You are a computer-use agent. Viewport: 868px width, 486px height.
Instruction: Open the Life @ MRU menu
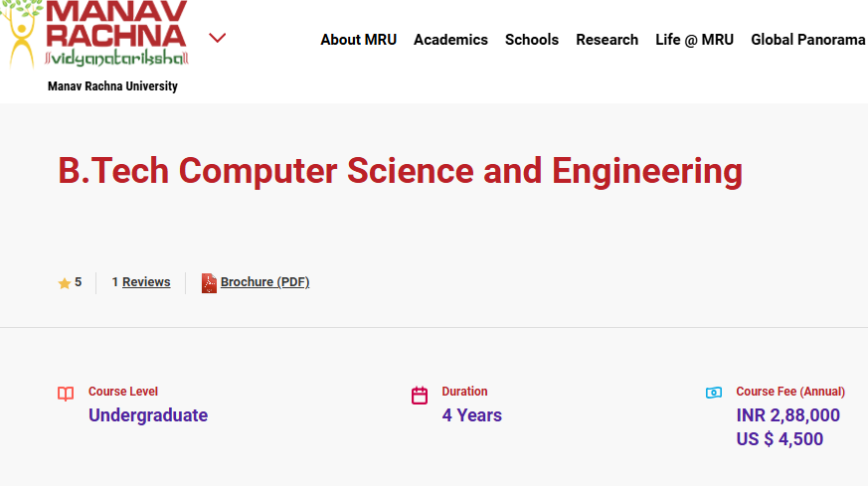pyautogui.click(x=694, y=40)
